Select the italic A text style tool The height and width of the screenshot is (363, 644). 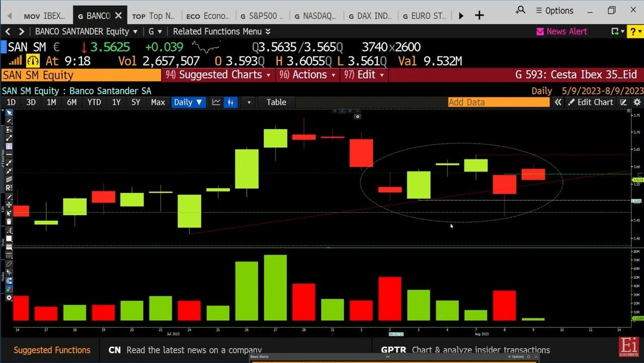9,229
